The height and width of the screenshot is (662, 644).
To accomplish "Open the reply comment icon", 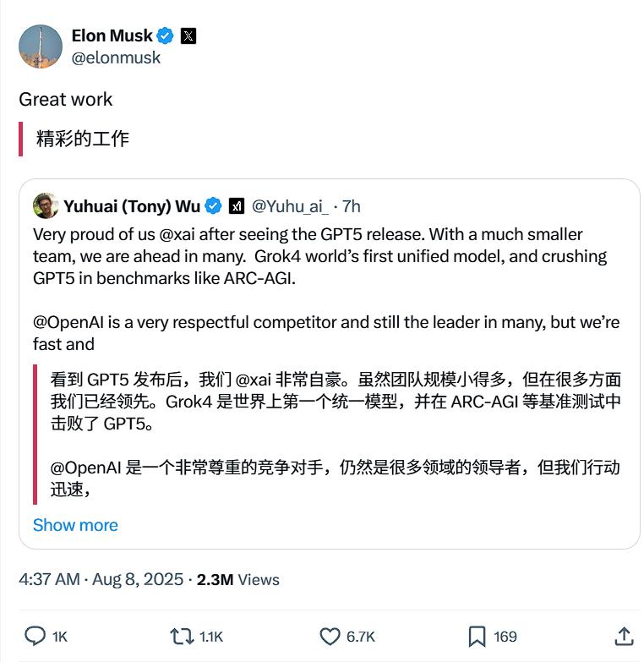I will click(x=35, y=637).
